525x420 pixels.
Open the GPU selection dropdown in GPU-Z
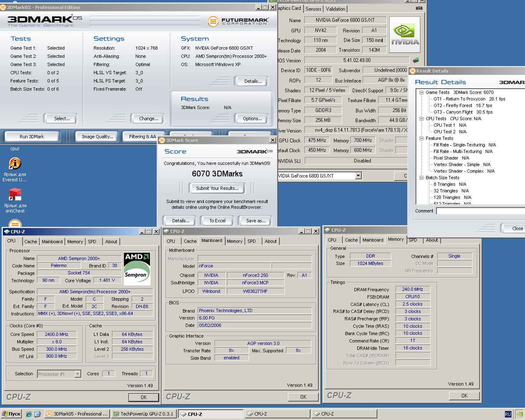[358, 176]
